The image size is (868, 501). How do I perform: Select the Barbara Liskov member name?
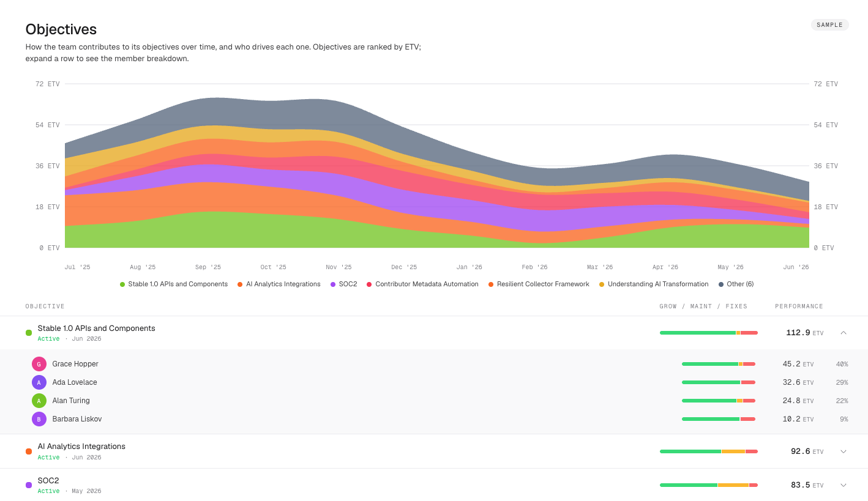point(77,419)
